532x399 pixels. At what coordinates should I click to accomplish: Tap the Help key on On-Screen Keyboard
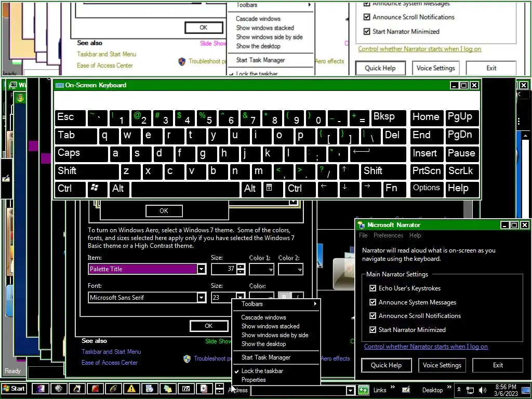(x=462, y=189)
